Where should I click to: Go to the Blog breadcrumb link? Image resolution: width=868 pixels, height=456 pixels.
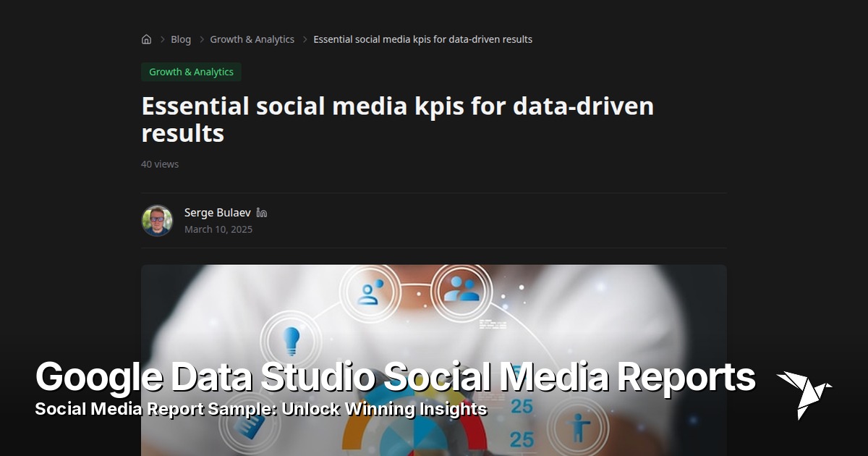click(181, 39)
